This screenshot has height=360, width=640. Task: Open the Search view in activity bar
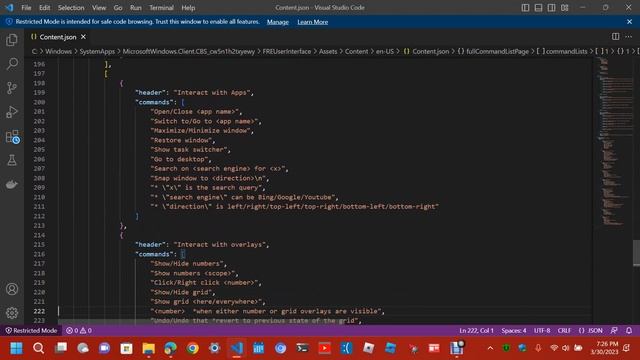point(12,64)
